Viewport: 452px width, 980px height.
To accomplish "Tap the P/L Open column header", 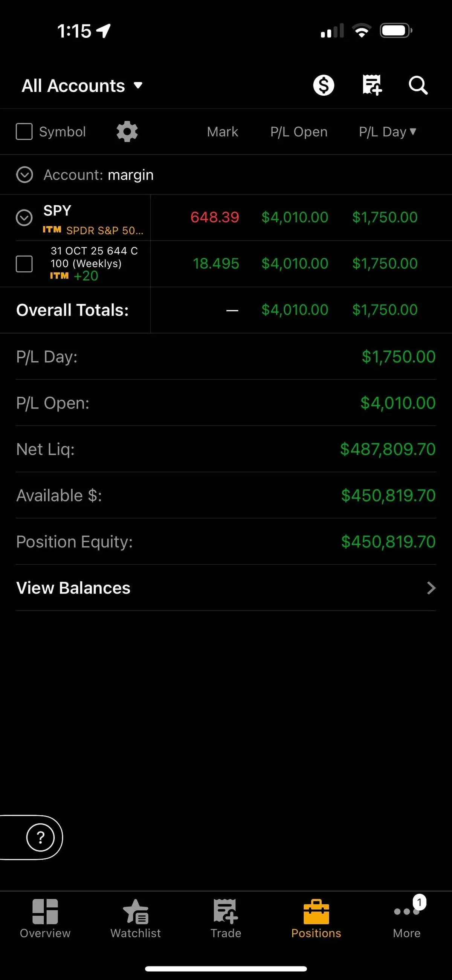I will (x=299, y=131).
